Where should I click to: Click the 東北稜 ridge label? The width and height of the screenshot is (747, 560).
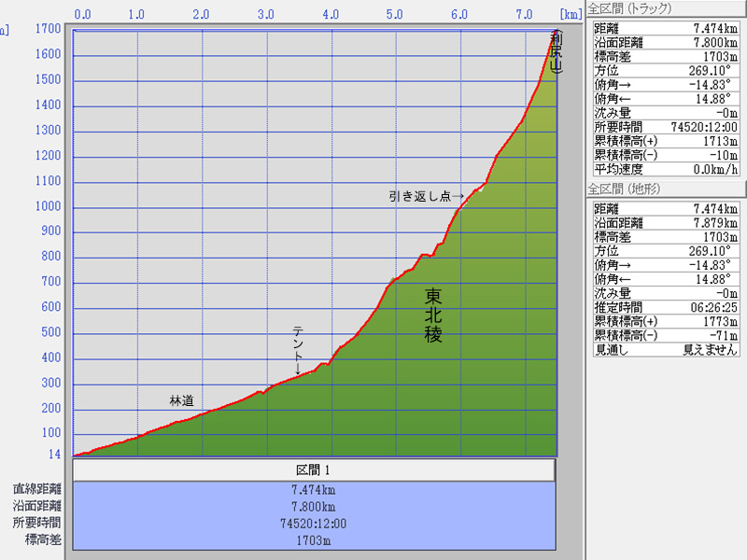433,315
